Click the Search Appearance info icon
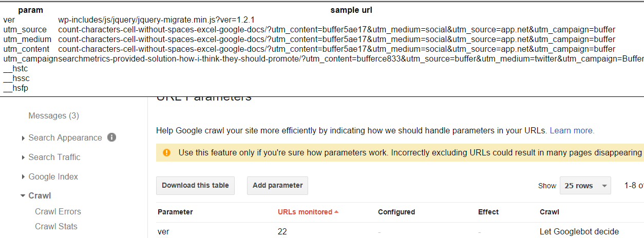 point(112,137)
